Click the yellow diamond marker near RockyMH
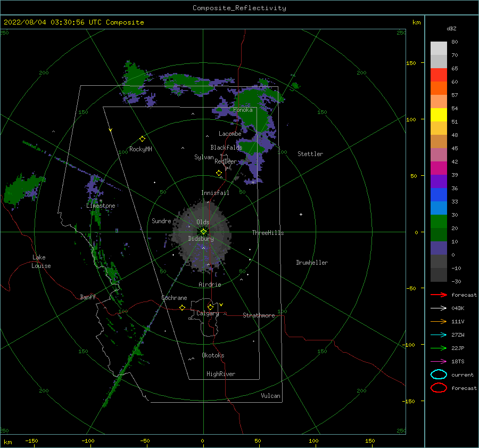 [142, 139]
